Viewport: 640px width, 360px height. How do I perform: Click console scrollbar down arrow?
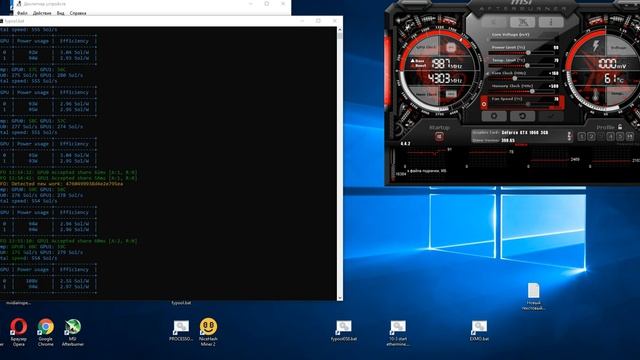click(x=340, y=298)
